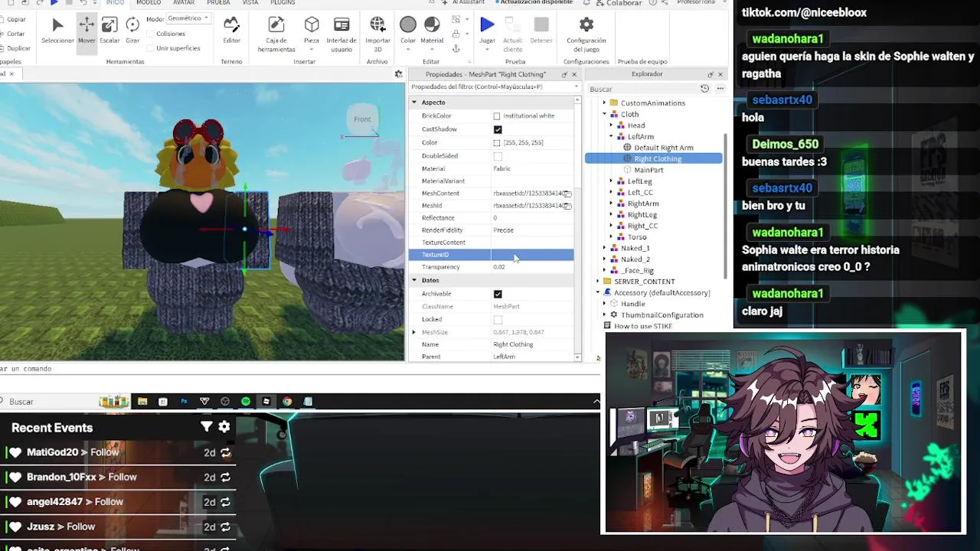Open Caja de herramientas
Viewport: 980px width, 551px height.
[x=276, y=34]
